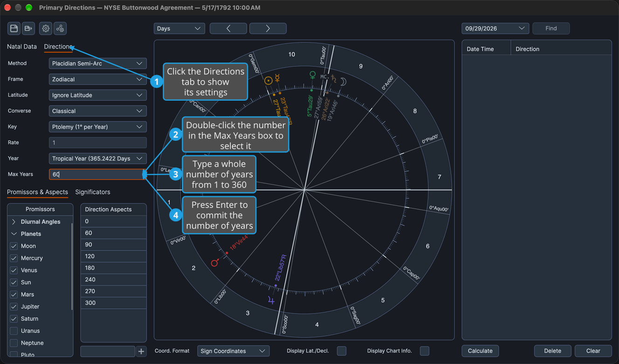Focus the Max Years input field
This screenshot has width=619, height=364.
tap(98, 174)
